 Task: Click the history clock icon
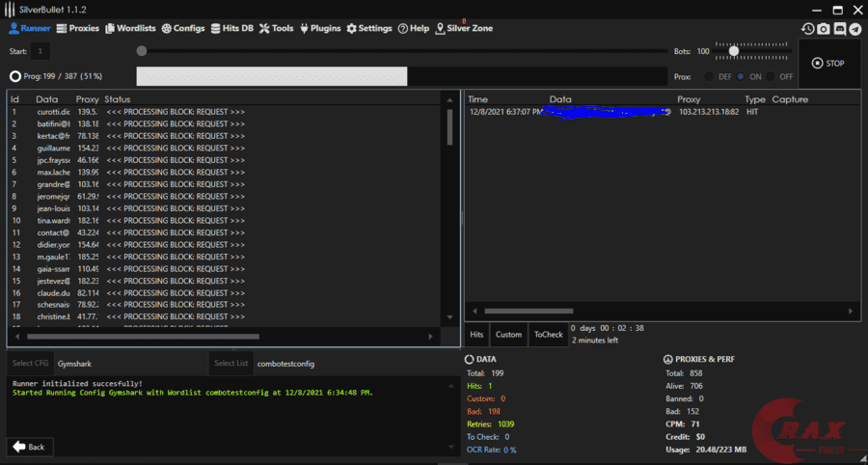coord(807,29)
